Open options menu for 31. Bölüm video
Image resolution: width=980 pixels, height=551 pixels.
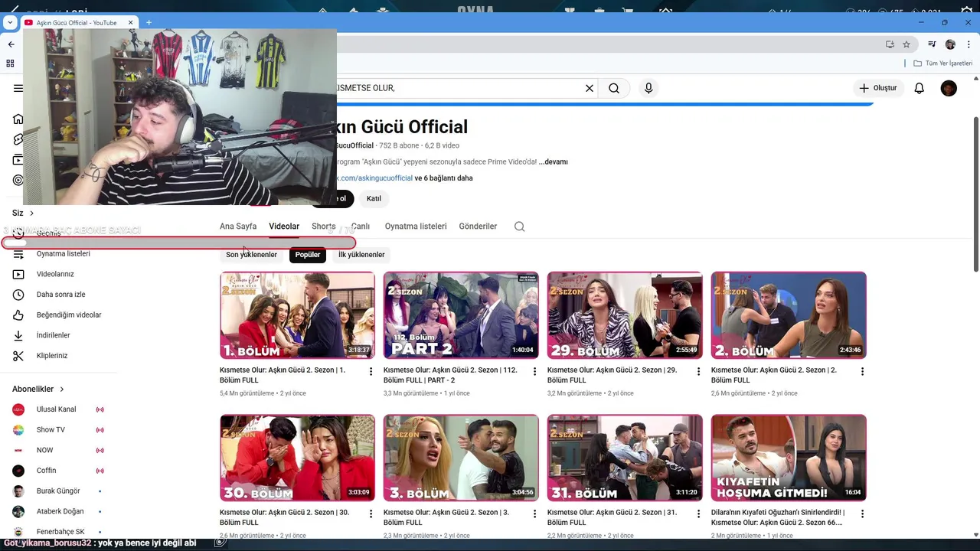698,514
